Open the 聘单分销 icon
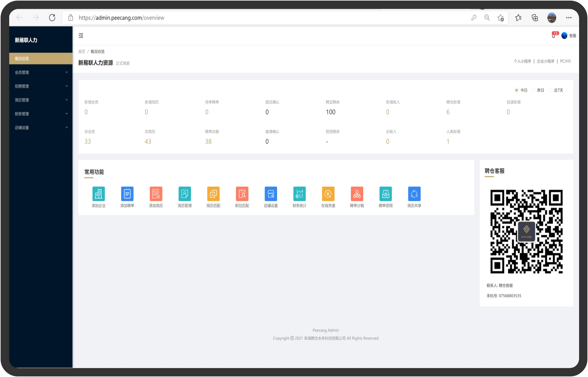 pos(357,194)
